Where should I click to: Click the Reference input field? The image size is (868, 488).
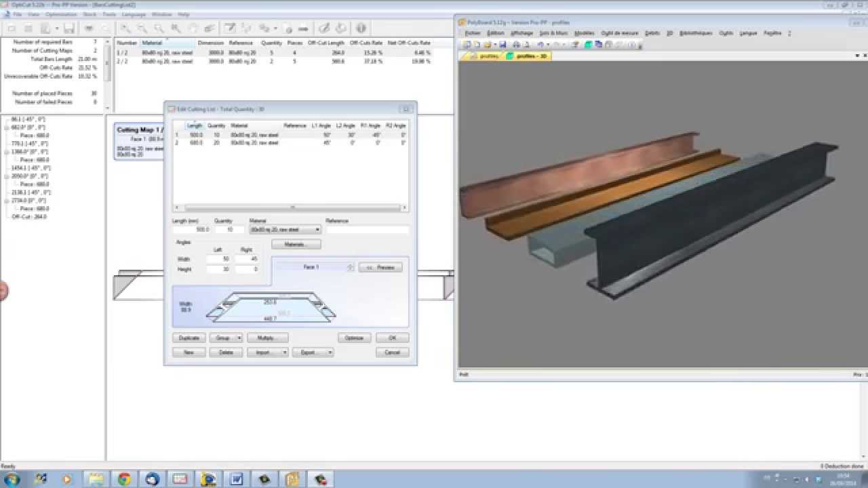coord(367,230)
